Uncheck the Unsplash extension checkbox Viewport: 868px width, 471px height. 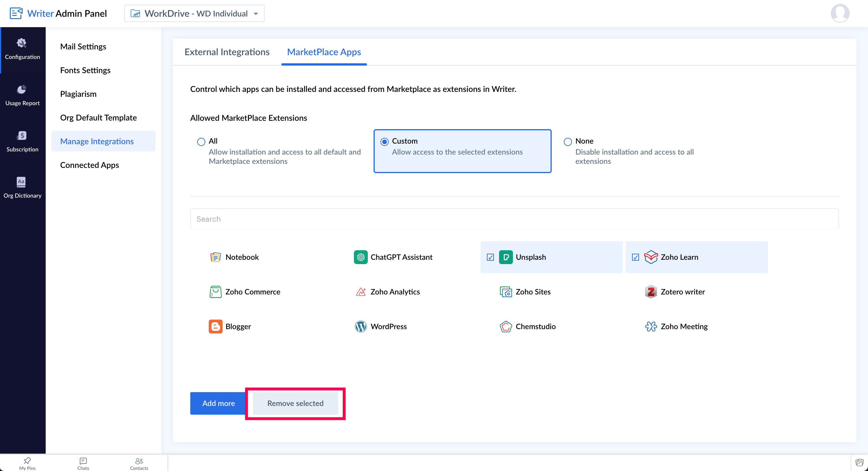pyautogui.click(x=490, y=257)
